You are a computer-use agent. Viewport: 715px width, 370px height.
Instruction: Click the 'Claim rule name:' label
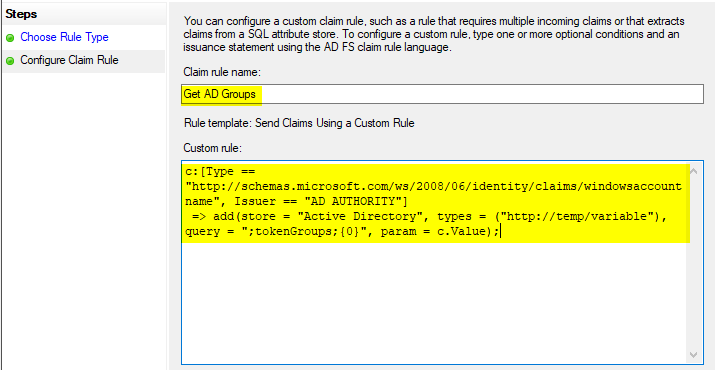point(222,72)
